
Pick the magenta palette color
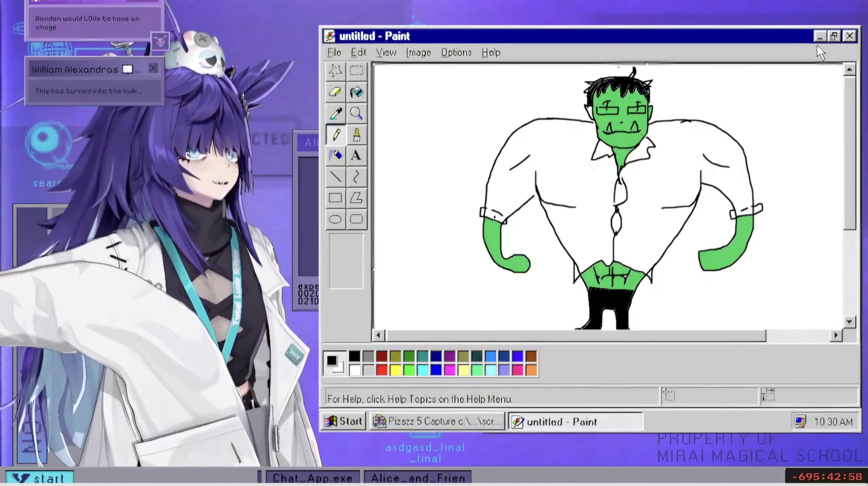point(450,370)
